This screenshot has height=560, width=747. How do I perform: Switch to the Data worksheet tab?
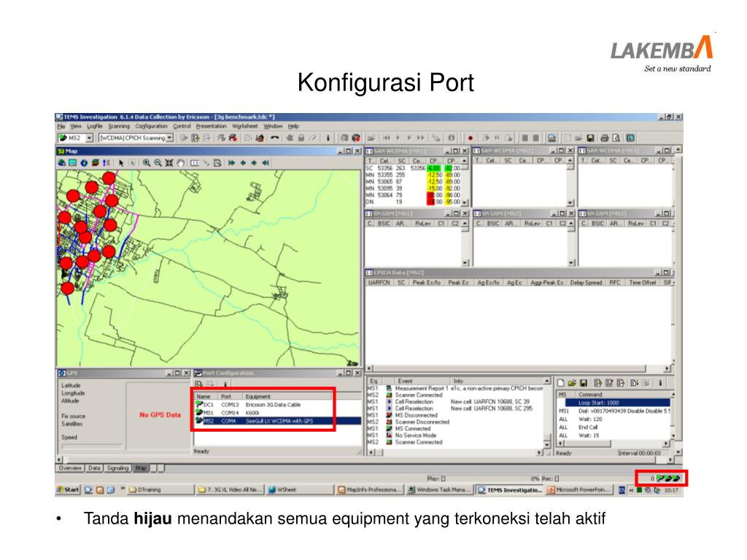94,468
